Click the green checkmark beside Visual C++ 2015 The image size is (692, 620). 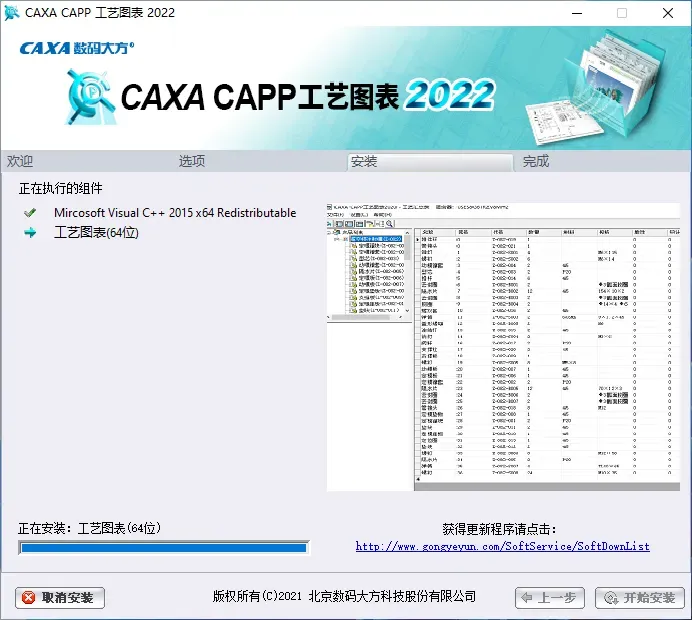click(30, 213)
